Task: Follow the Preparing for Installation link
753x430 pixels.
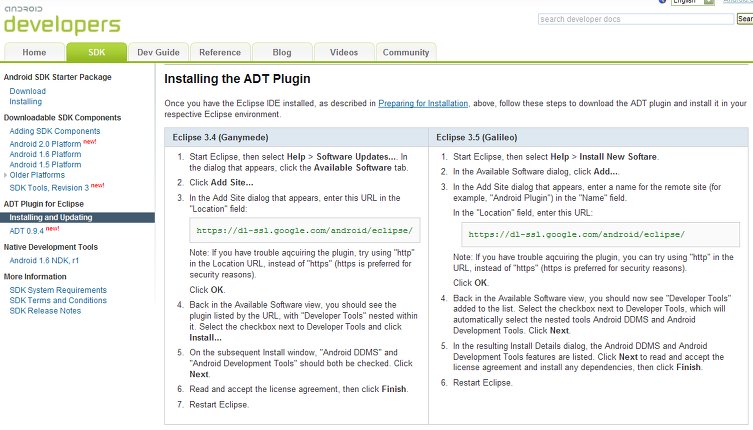Action: pos(423,103)
